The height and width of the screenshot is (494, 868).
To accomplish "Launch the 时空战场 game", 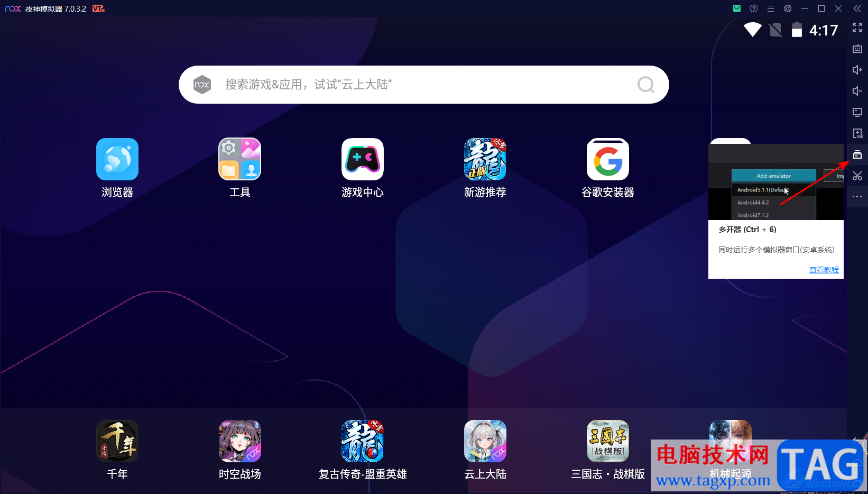I will (240, 441).
